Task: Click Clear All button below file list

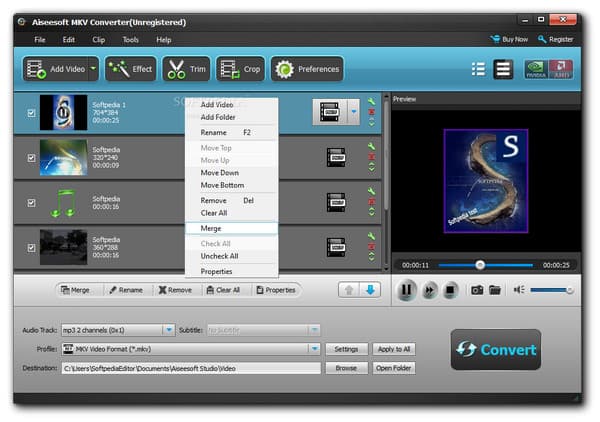Action: [x=223, y=290]
